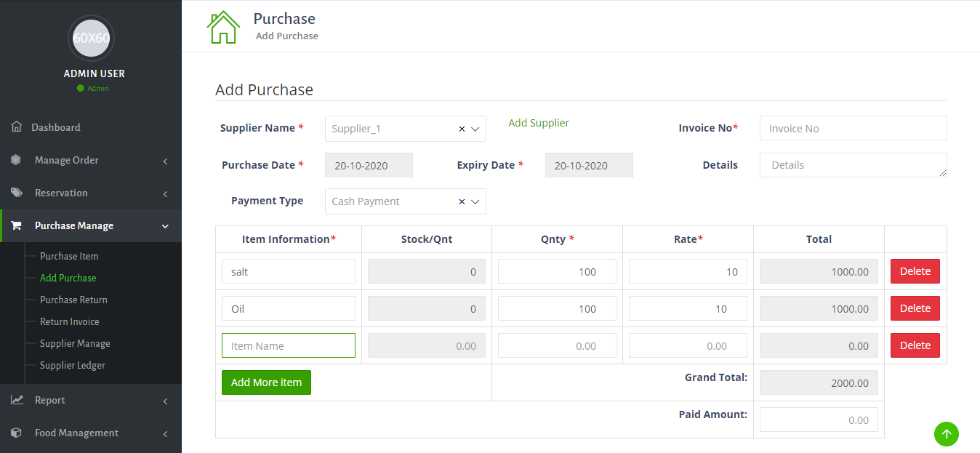The width and height of the screenshot is (980, 453).
Task: Click the Paid Amount field
Action: point(819,420)
